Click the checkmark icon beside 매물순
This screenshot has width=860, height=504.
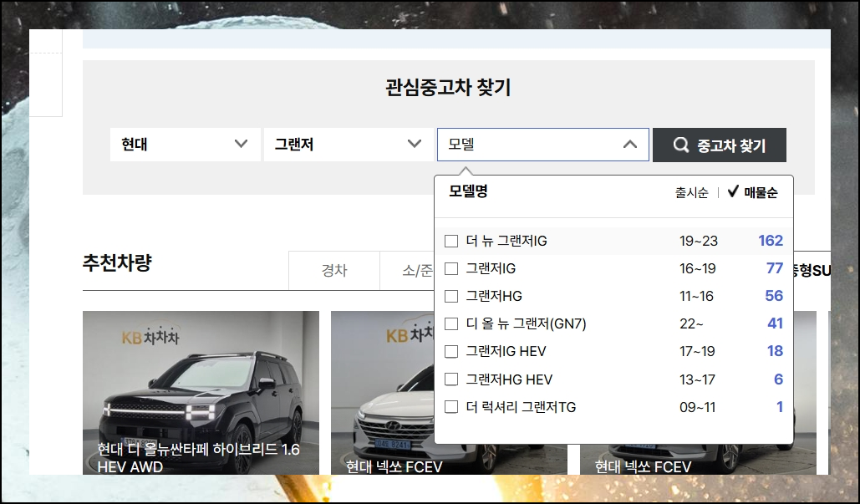[733, 191]
